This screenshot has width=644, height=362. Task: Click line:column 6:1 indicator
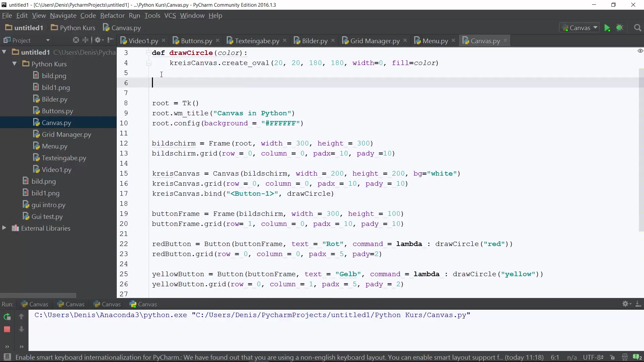[555, 357]
